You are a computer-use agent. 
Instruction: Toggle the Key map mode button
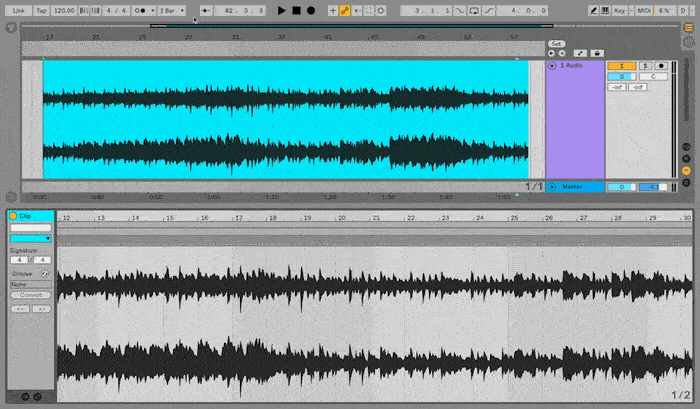619,10
